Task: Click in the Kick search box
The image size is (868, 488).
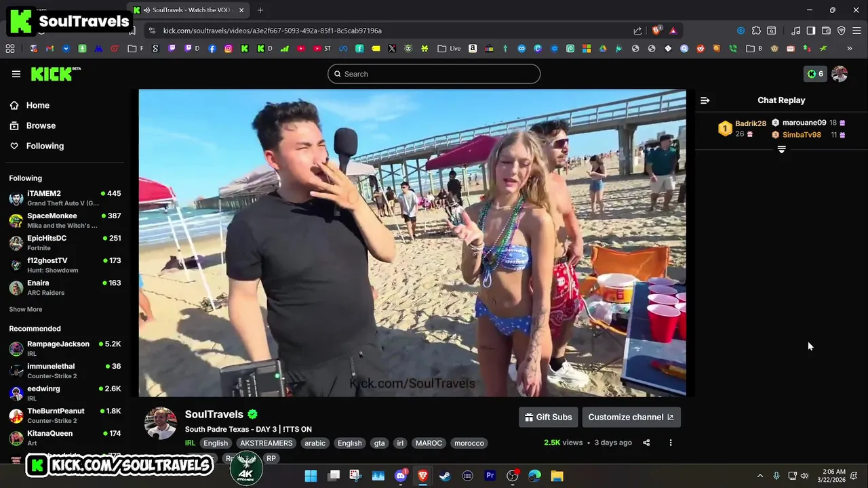Action: 434,74
